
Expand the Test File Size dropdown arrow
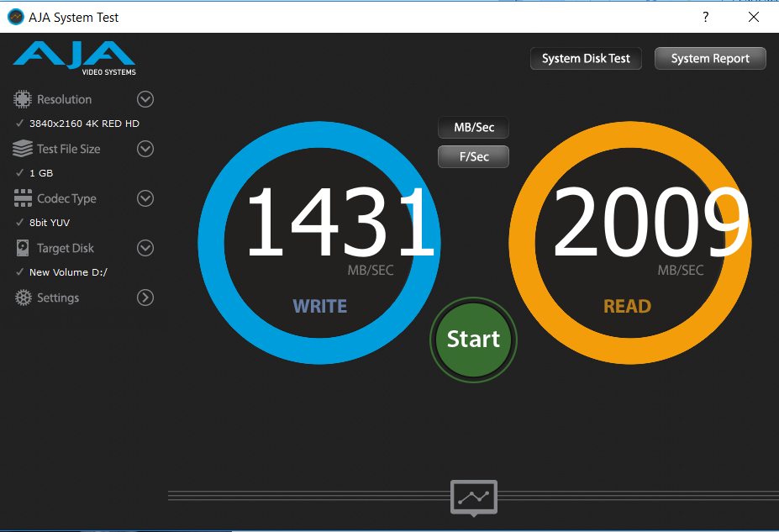(145, 149)
